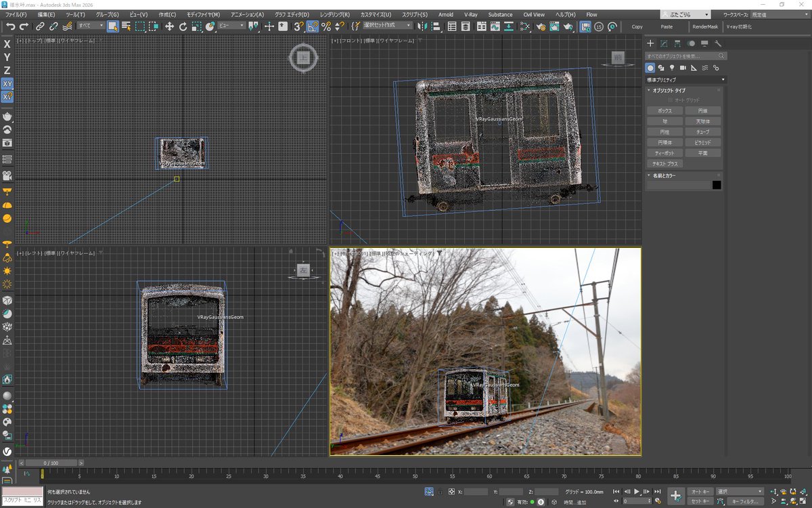Click the Select by Name icon
812x508 pixels.
pos(126,26)
